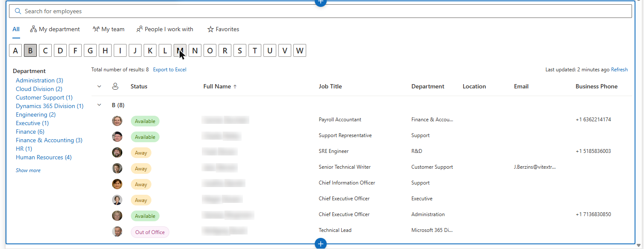Filter employees by letter I
The width and height of the screenshot is (644, 249).
120,51
